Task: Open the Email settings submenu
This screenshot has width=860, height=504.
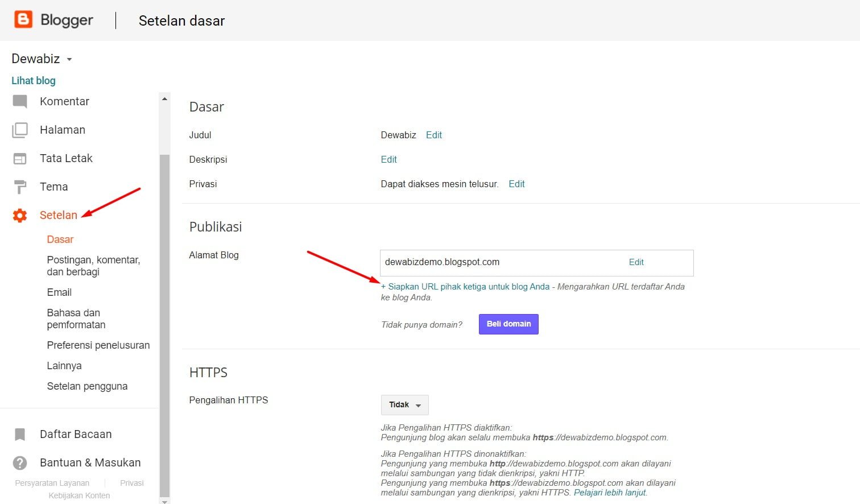Action: [59, 292]
